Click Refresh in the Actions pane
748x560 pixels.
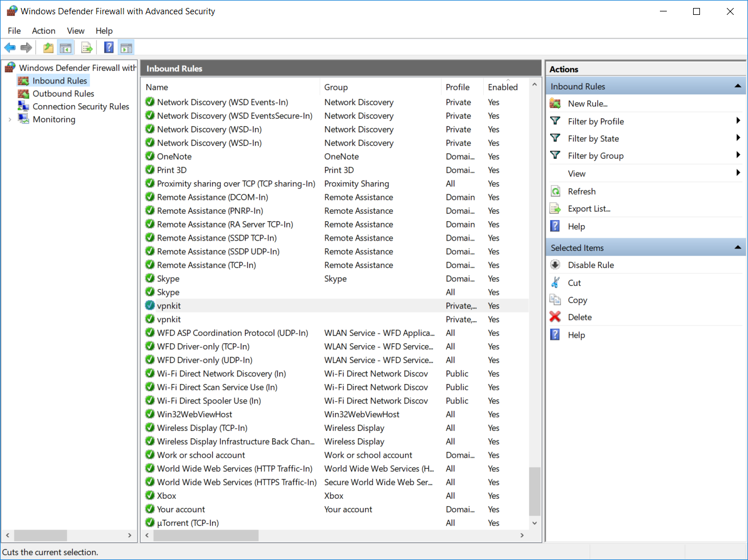(582, 191)
